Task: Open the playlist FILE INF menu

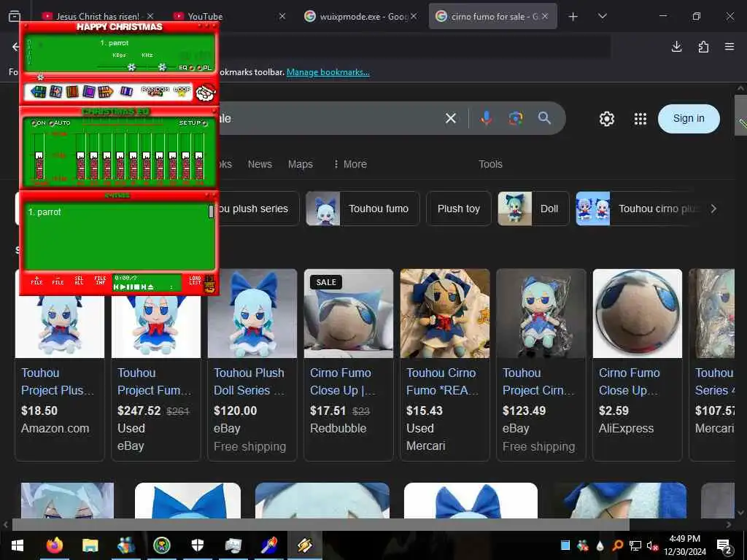Action: pos(100,281)
